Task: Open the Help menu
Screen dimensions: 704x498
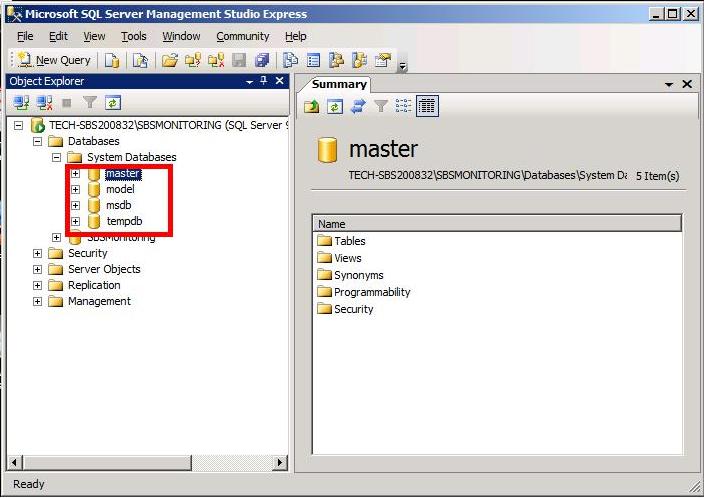Action: pos(295,36)
